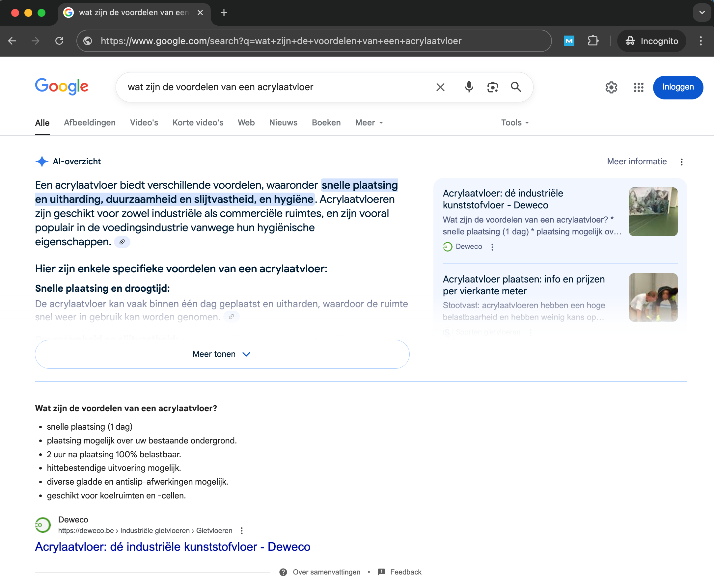Click Deweco logo in source card
This screenshot has width=714, height=588.
(447, 247)
